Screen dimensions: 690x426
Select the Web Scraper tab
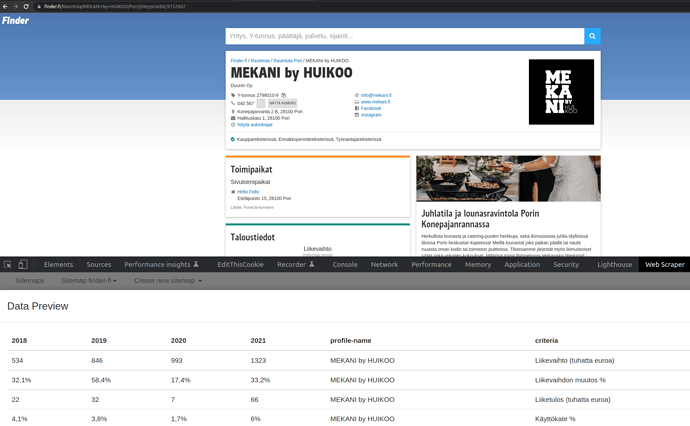pyautogui.click(x=664, y=264)
